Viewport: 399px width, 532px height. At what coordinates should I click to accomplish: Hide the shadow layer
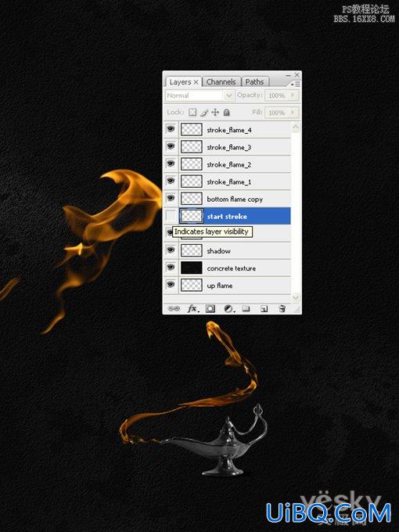[171, 250]
